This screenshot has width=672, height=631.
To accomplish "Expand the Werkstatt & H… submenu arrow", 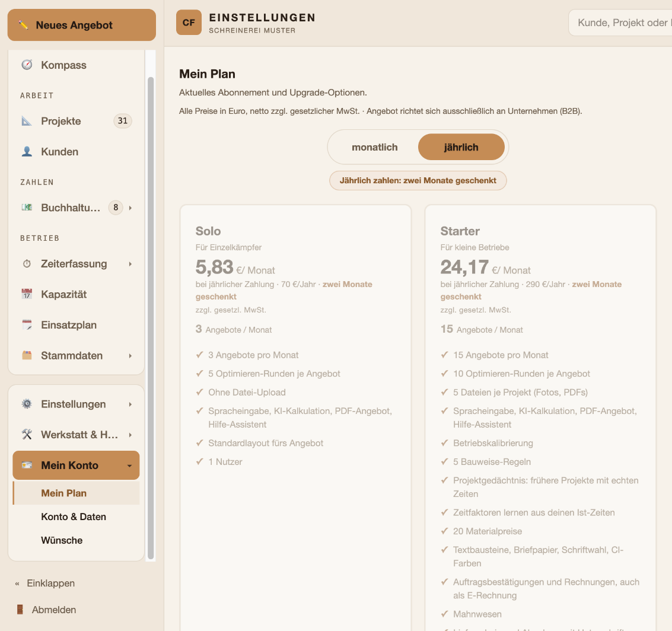I will pyautogui.click(x=130, y=435).
